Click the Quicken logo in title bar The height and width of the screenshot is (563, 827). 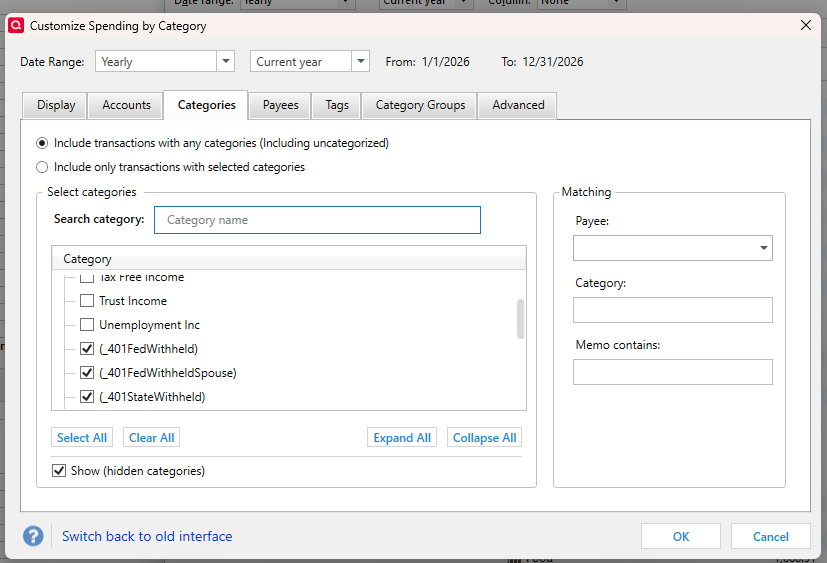click(x=16, y=25)
